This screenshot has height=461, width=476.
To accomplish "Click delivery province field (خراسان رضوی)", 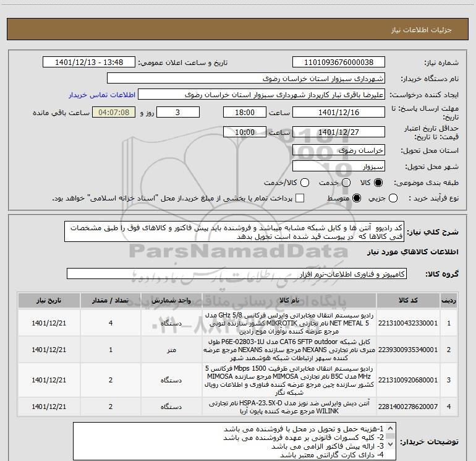I will (339, 150).
